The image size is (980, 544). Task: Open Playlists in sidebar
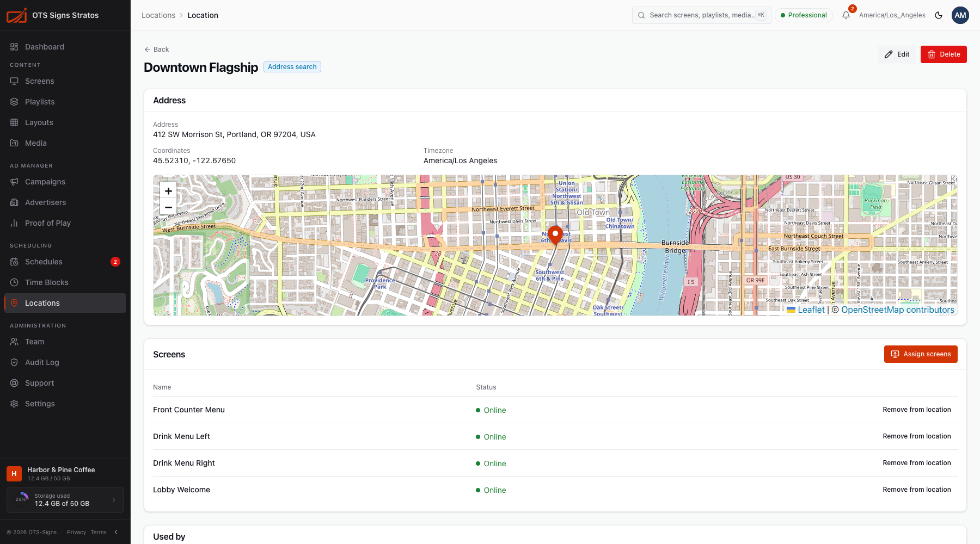tap(65, 102)
